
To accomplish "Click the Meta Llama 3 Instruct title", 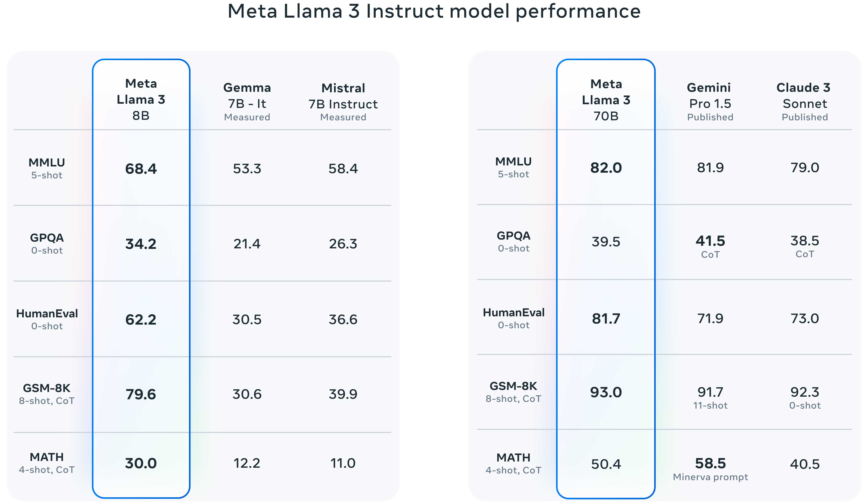I will [x=434, y=11].
